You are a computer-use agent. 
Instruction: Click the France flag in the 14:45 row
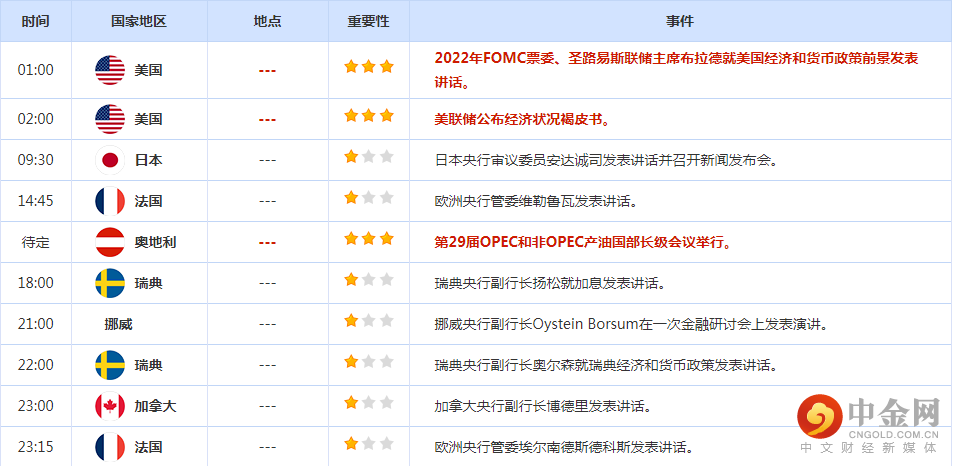[110, 201]
